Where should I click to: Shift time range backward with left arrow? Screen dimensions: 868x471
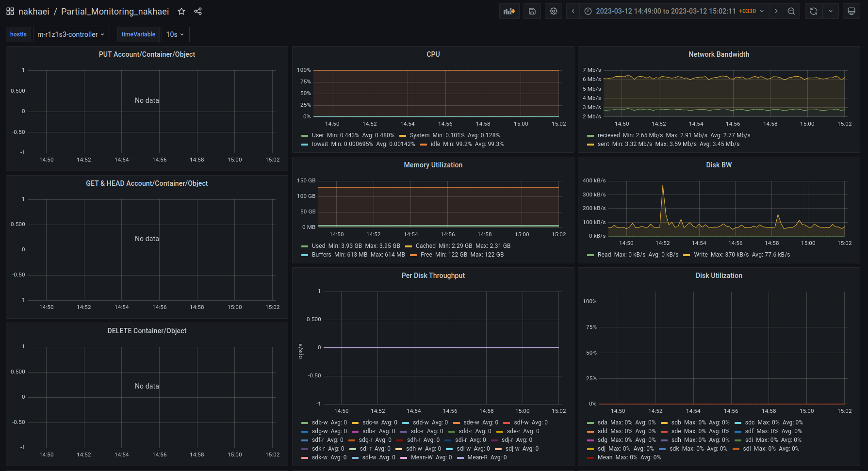click(x=573, y=11)
